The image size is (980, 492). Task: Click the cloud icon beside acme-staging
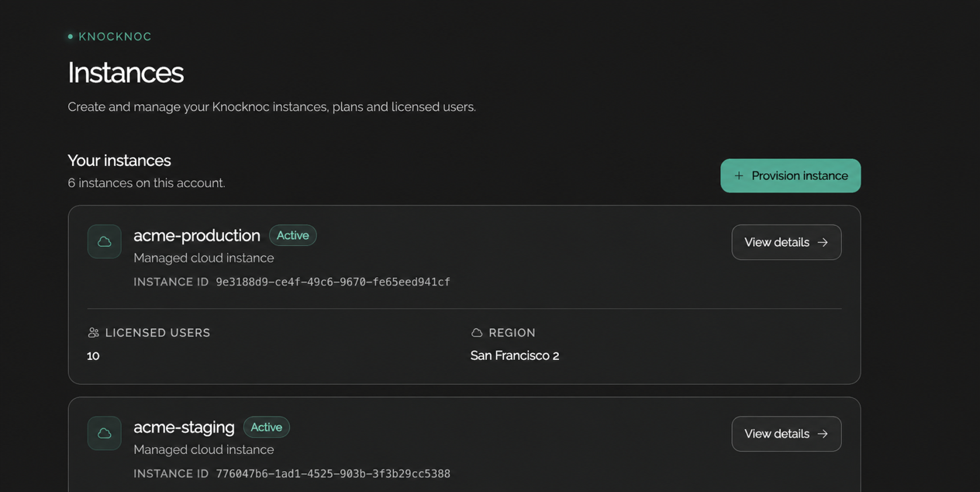tap(104, 433)
